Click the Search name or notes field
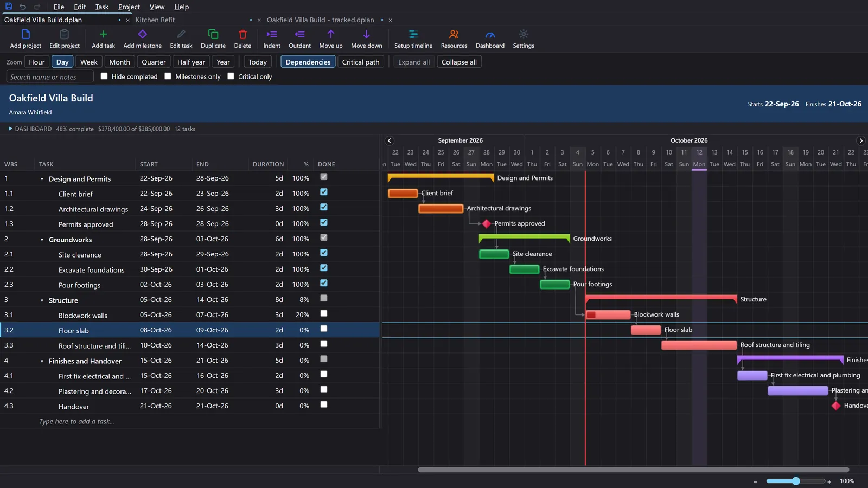The height and width of the screenshot is (488, 868). (x=50, y=76)
